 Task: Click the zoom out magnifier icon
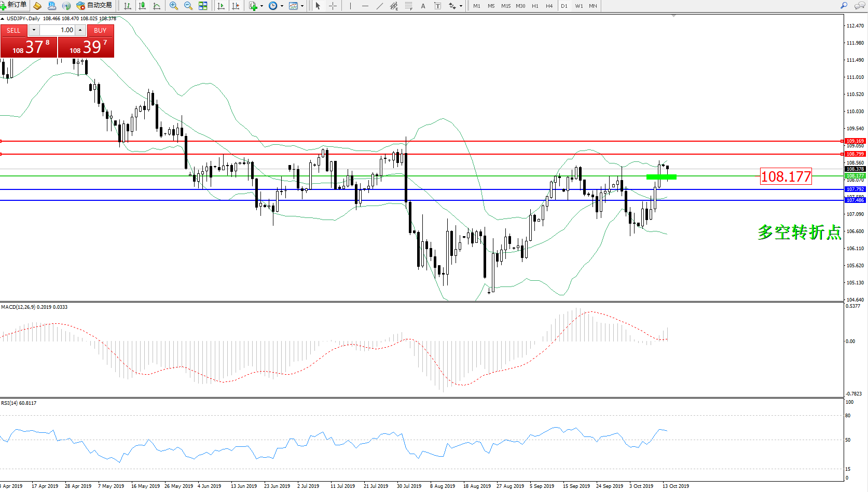188,6
